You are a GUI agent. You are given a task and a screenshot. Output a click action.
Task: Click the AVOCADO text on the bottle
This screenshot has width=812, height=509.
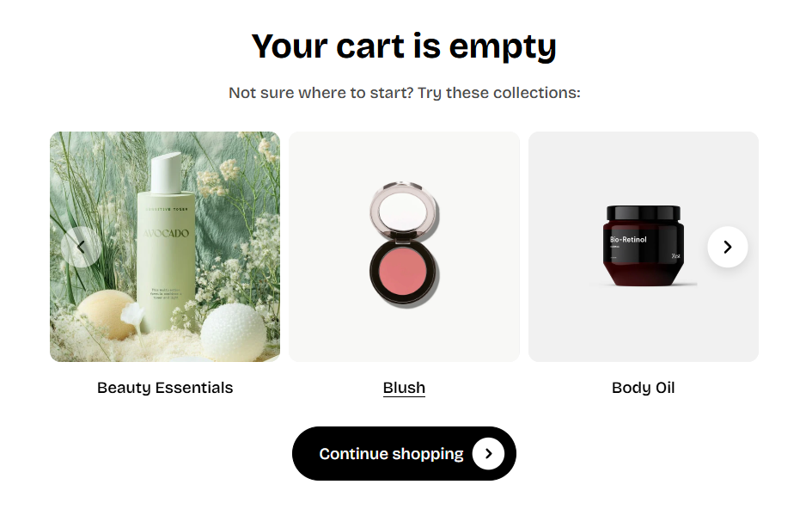[x=166, y=234]
